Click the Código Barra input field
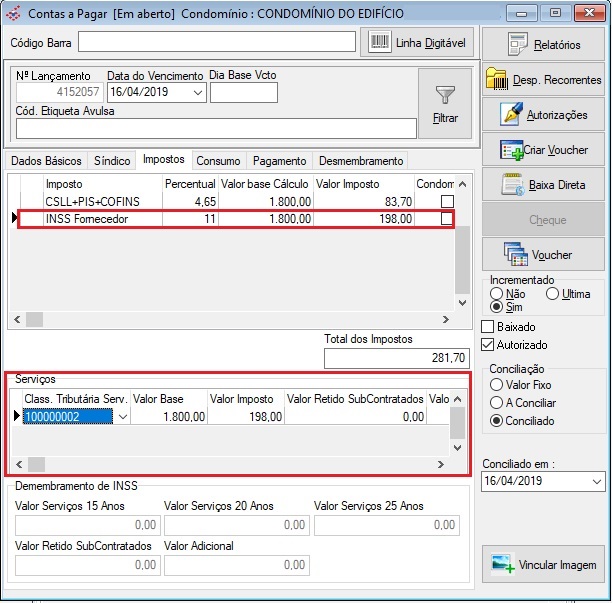 pos(217,42)
